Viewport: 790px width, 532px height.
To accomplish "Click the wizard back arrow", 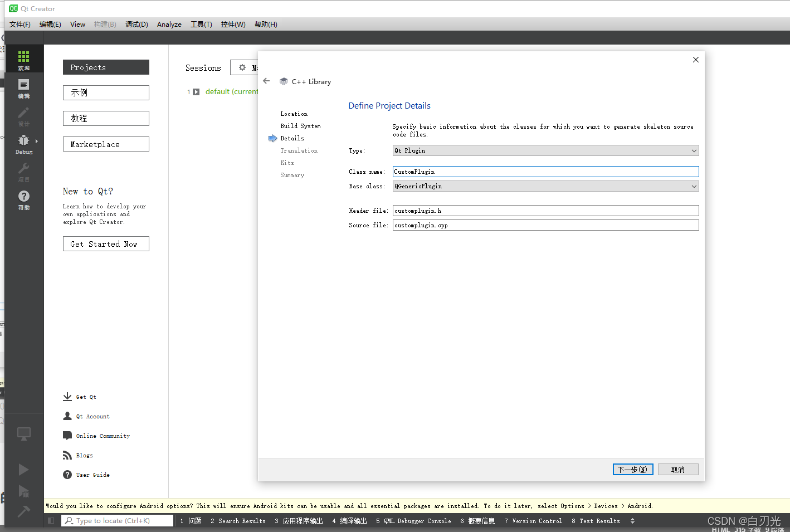I will [x=266, y=81].
